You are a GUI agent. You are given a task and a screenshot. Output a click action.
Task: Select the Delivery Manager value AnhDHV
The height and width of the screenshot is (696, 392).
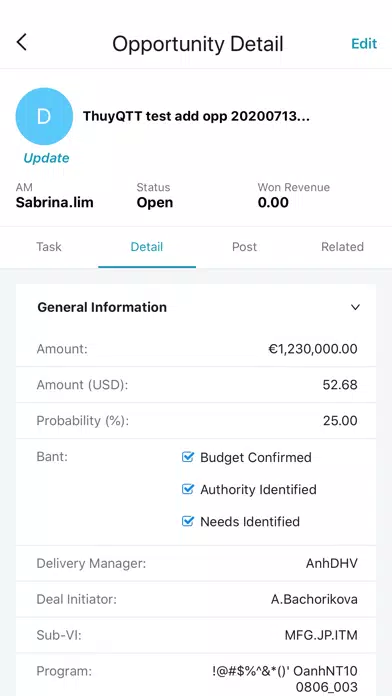[x=332, y=564]
